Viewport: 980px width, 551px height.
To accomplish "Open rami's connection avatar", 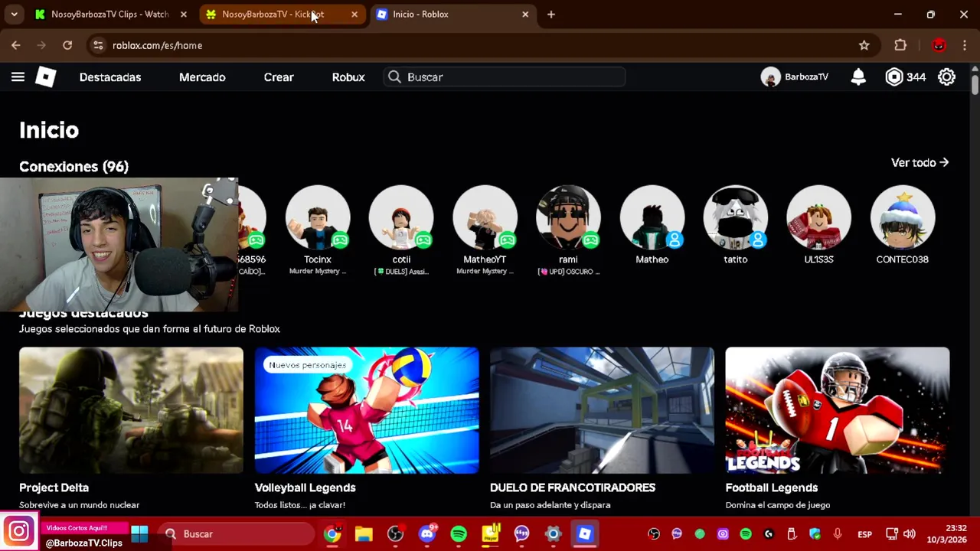I will click(568, 218).
